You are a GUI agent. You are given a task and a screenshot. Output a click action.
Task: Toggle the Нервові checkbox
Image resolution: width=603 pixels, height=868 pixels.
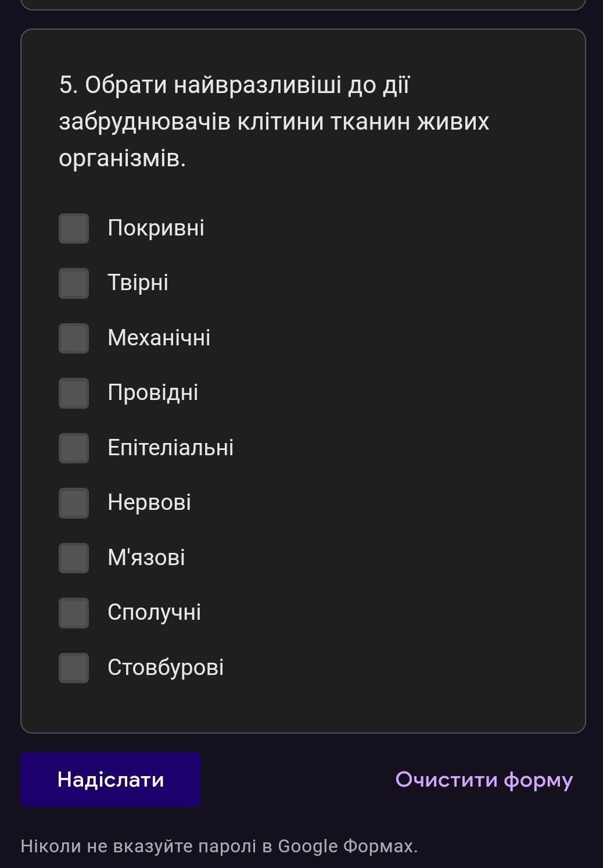(74, 503)
